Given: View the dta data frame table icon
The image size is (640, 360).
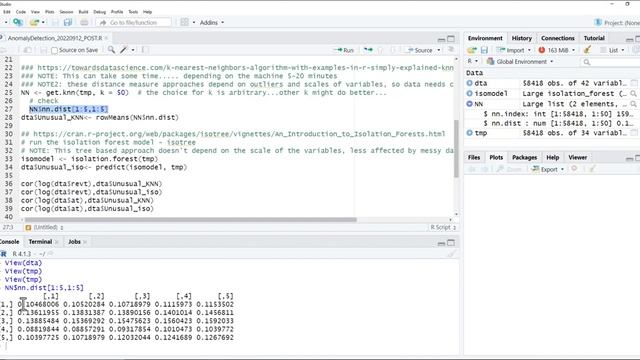Looking at the screenshot, I should (633, 83).
